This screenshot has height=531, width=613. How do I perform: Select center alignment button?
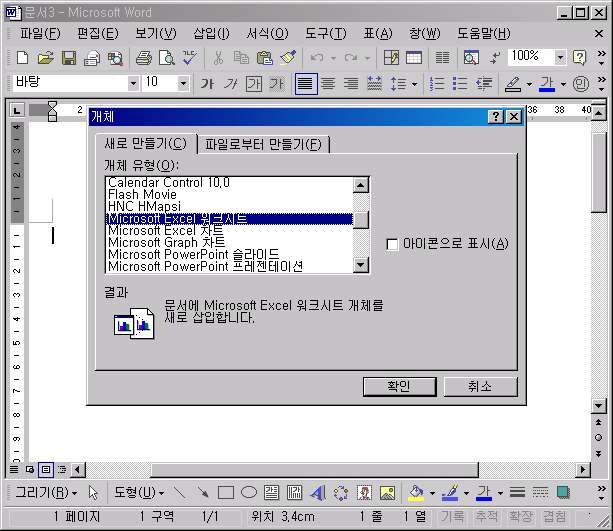(x=328, y=83)
